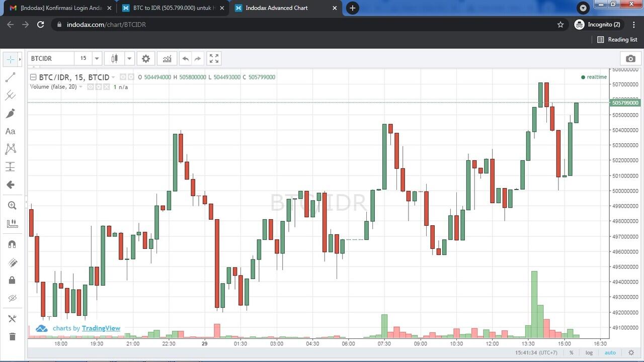Click the candlestick chart style icon

(114, 59)
